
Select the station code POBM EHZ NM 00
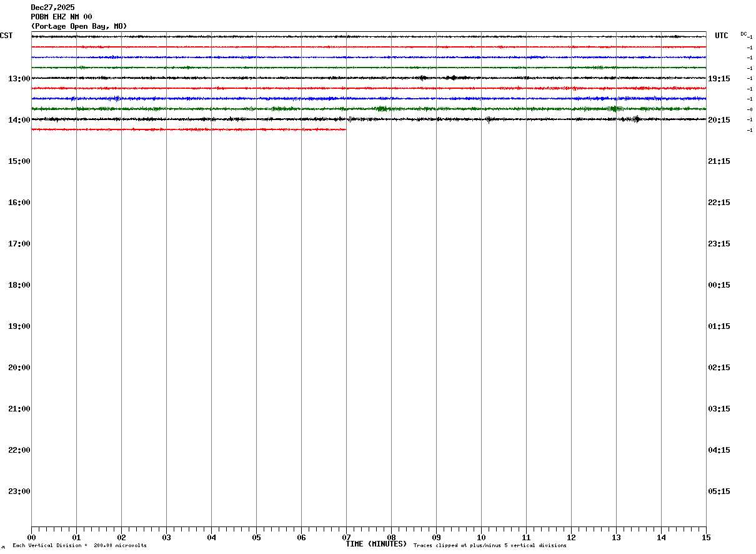coord(61,17)
